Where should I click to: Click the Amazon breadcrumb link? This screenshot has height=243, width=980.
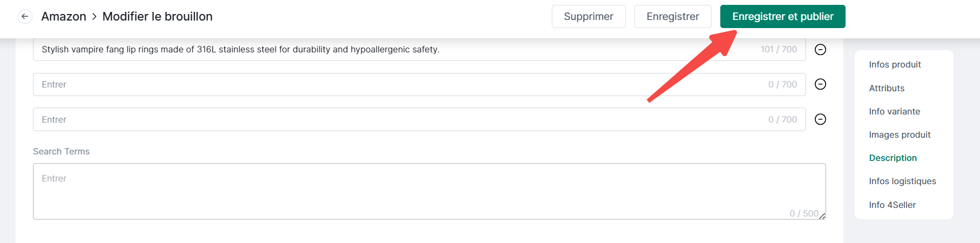click(x=64, y=17)
